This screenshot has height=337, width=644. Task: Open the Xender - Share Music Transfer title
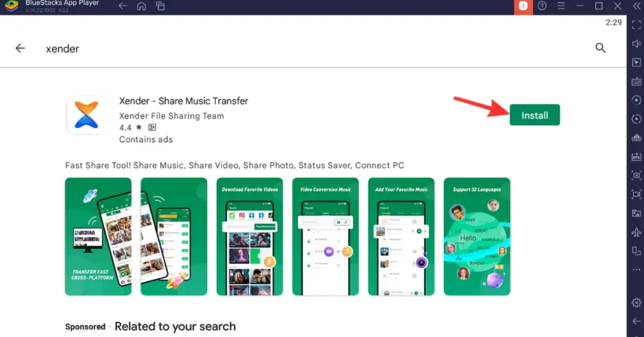click(184, 101)
